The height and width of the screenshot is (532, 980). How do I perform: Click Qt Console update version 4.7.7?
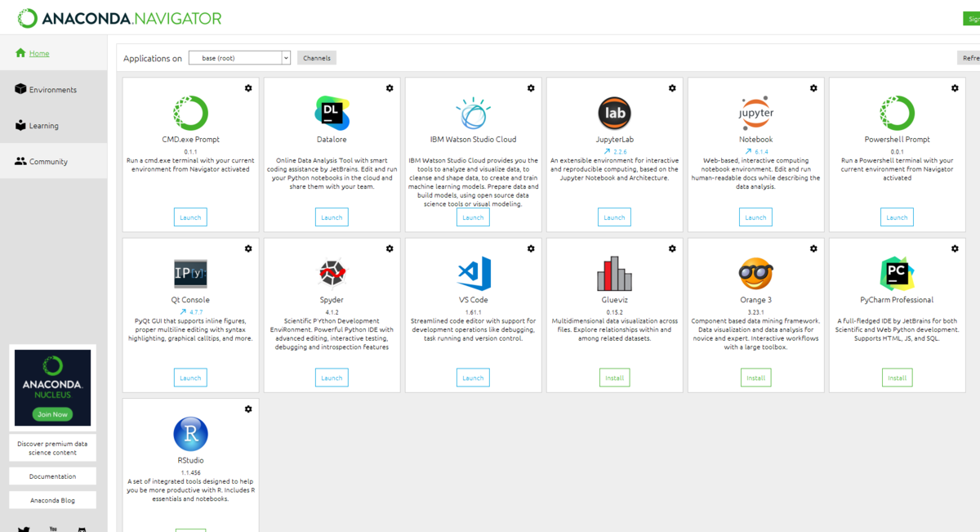click(x=196, y=312)
